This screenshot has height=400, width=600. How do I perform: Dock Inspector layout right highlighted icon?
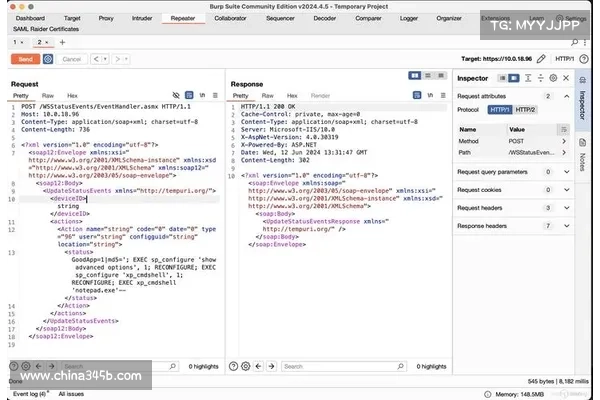pos(514,78)
